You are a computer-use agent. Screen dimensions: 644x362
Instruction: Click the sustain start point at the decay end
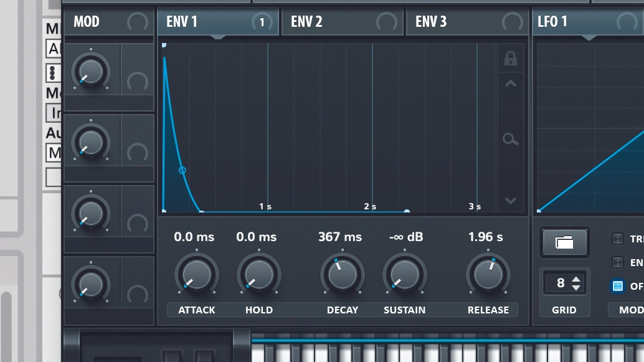(201, 211)
